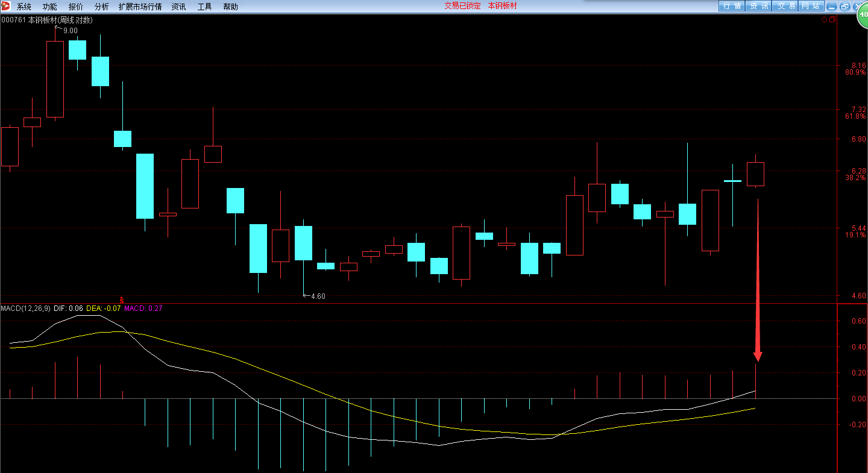Click the 交易 button at top right
The height and width of the screenshot is (473, 868).
[785, 6]
